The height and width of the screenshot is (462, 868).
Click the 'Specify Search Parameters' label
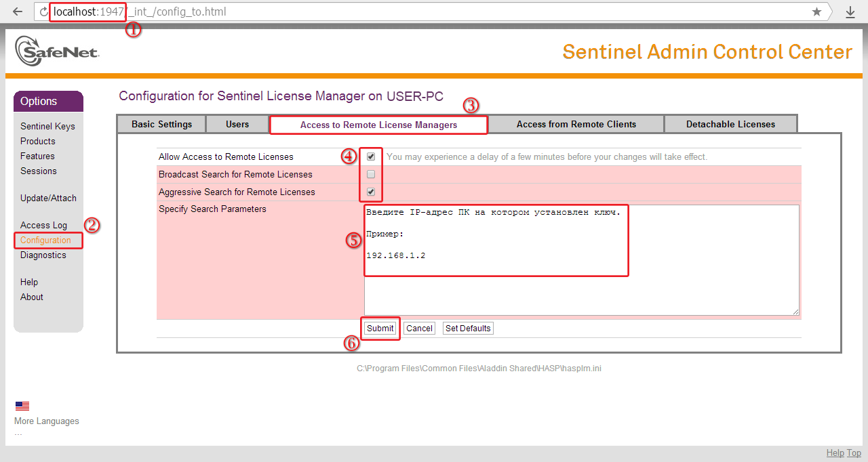pos(212,209)
